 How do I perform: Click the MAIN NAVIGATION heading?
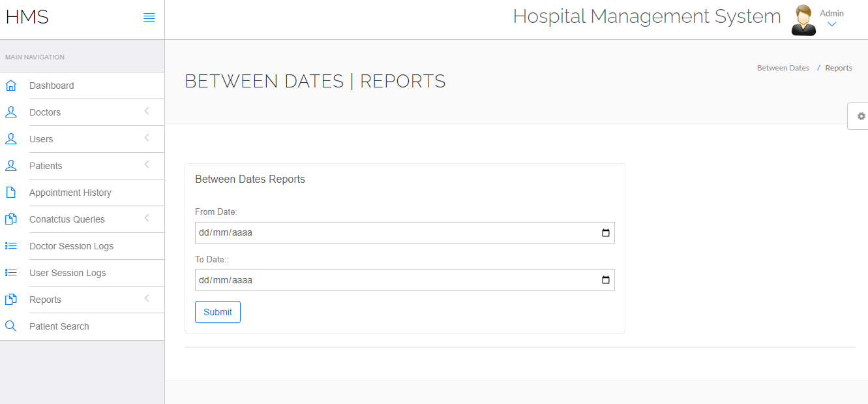coord(35,57)
